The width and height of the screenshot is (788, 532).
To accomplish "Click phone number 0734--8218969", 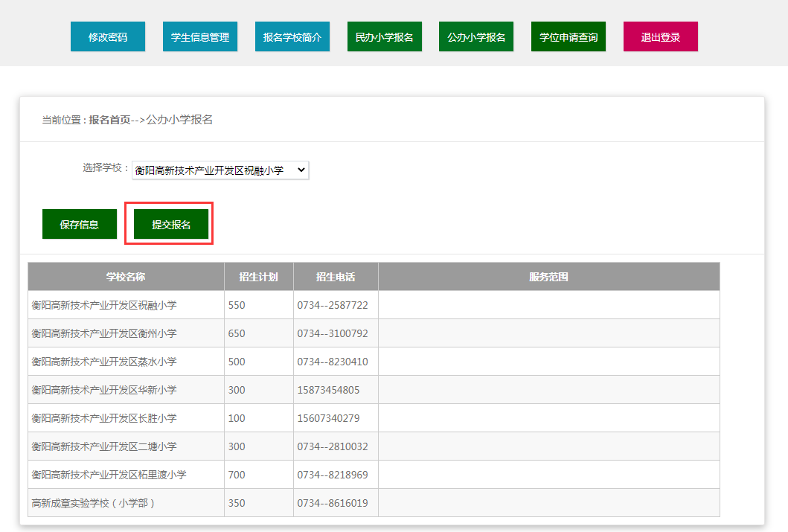I will 332,475.
